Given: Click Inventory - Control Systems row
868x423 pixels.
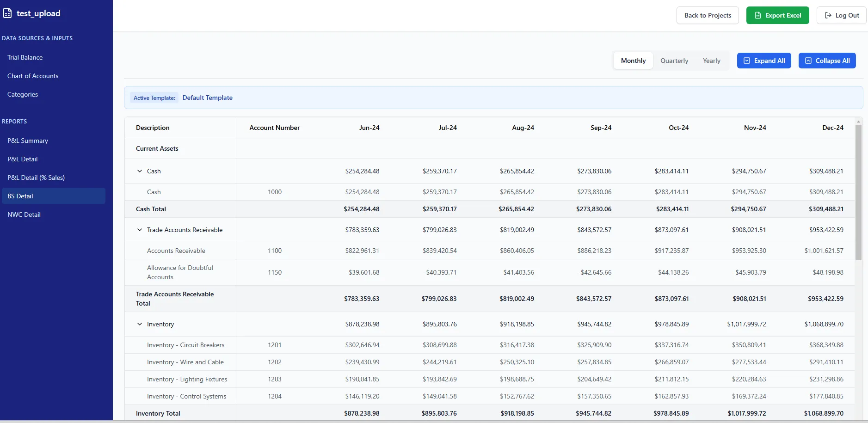Looking at the screenshot, I should pos(489,396).
